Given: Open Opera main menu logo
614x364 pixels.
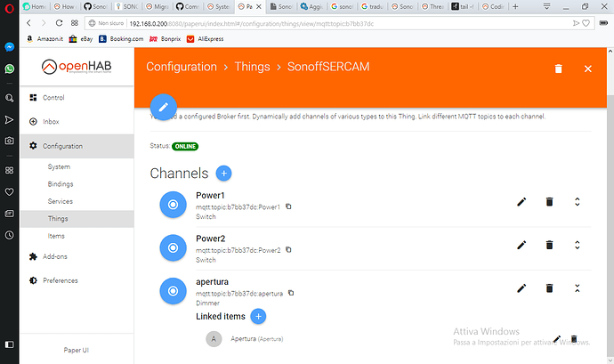Looking at the screenshot, I should [x=9, y=8].
